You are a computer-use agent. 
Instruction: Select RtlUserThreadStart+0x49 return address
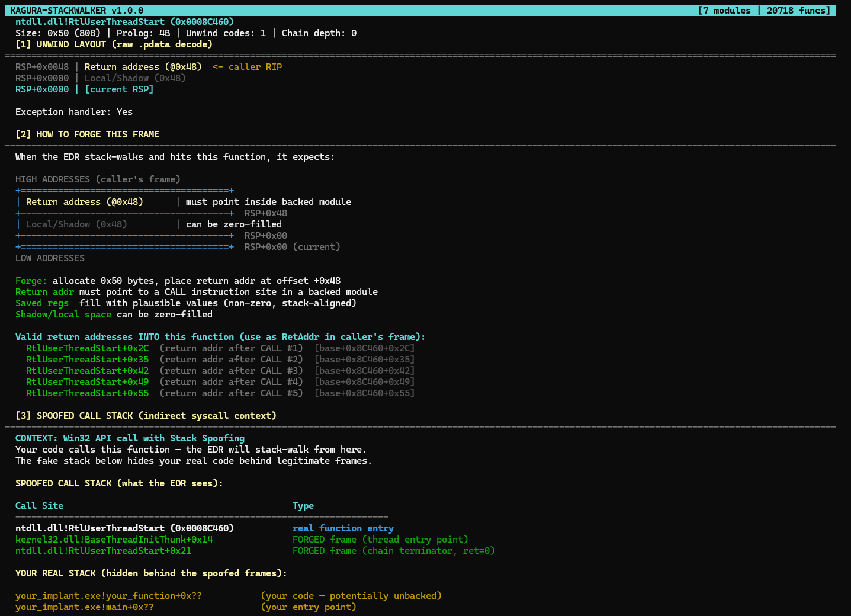point(87,381)
